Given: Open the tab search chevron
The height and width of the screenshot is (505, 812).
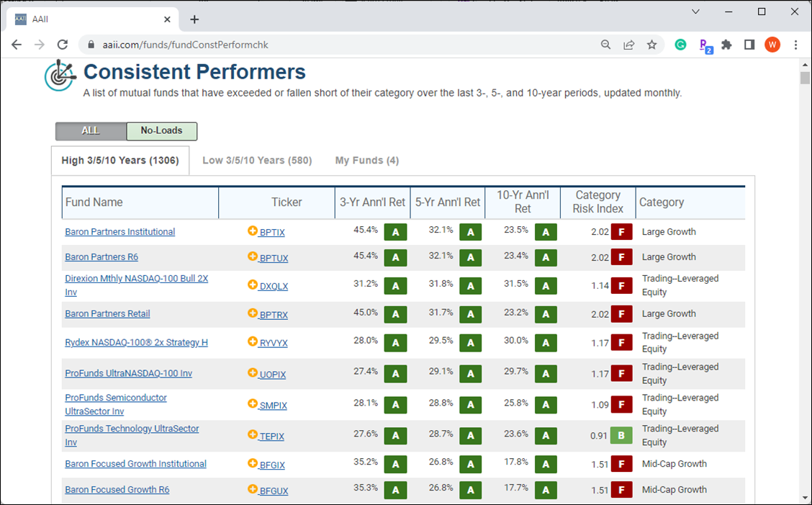Looking at the screenshot, I should pos(695,12).
